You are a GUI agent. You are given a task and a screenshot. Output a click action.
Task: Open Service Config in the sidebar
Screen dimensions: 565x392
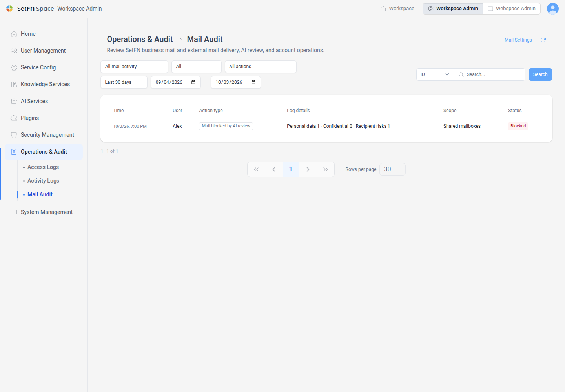tap(44, 67)
